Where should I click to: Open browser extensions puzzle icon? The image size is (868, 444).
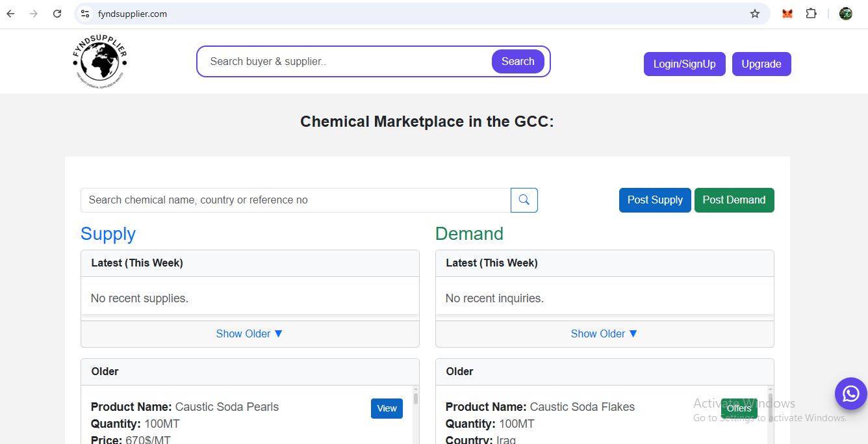[811, 14]
